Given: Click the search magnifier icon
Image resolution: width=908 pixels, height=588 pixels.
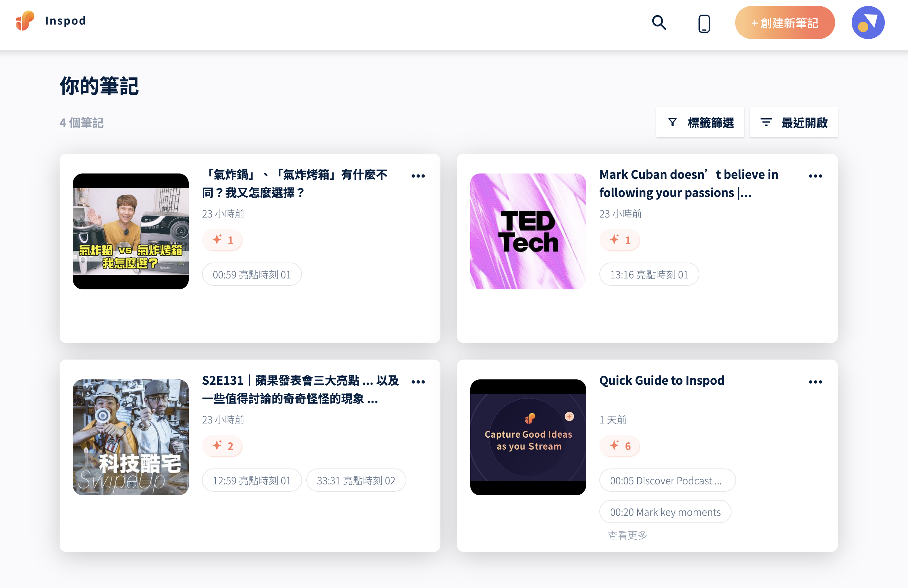Looking at the screenshot, I should coord(659,23).
